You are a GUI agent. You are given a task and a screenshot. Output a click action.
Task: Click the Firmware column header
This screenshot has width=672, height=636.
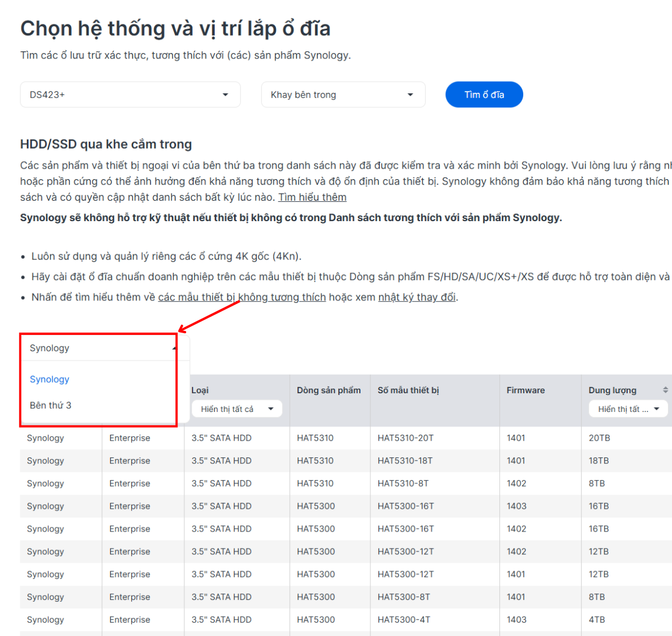point(526,390)
